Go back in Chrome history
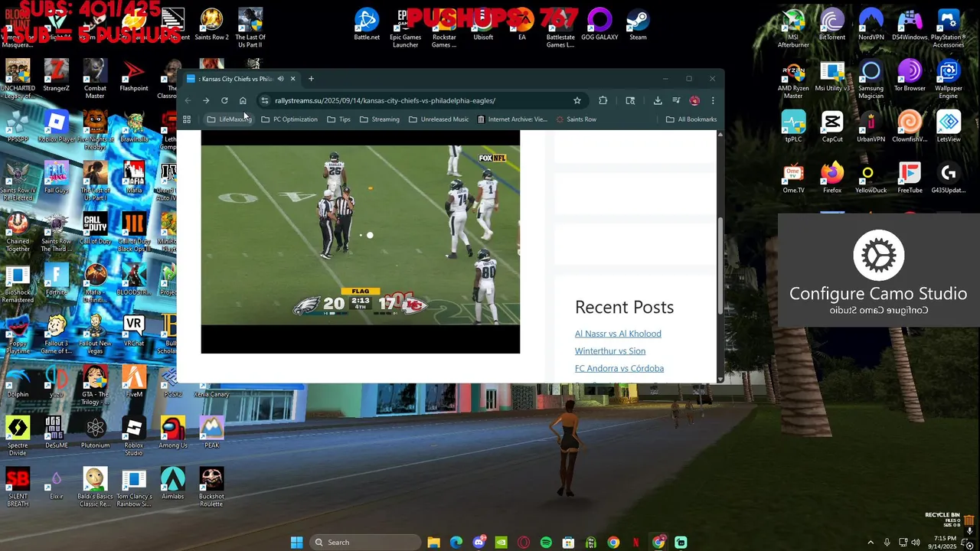Viewport: 980px width, 551px height. pyautogui.click(x=188, y=100)
